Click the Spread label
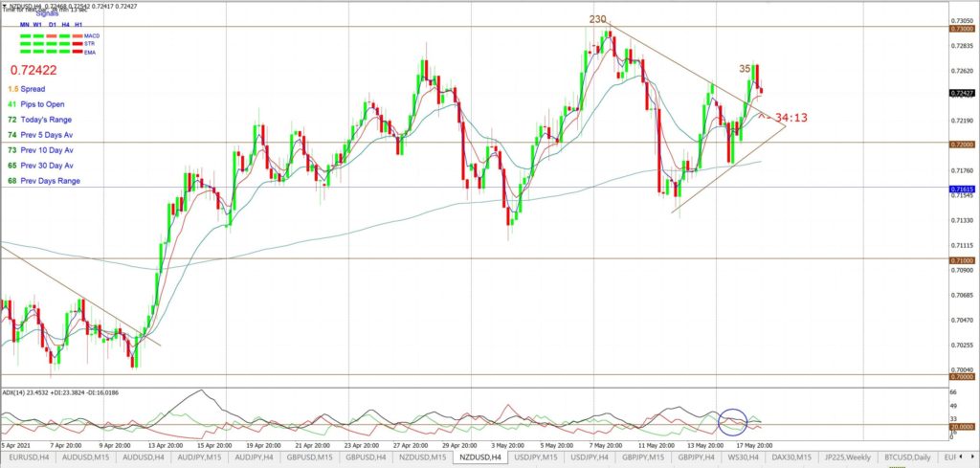The image size is (980, 468). (33, 89)
